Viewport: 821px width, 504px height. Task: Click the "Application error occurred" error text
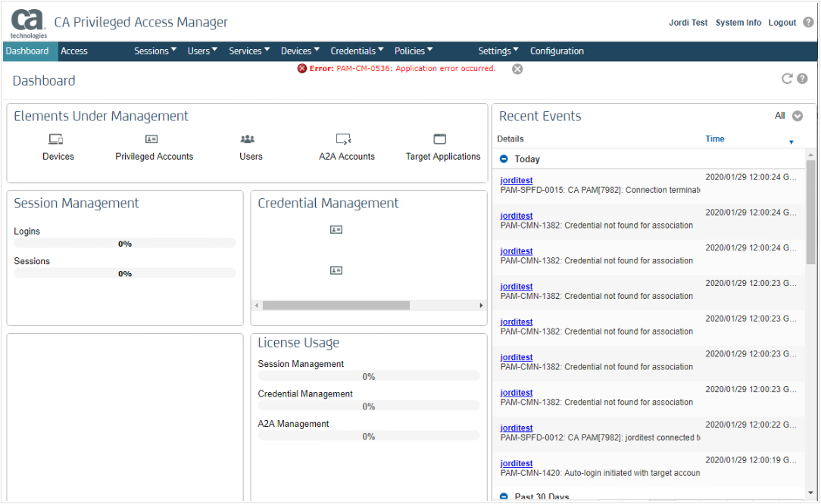(x=445, y=69)
